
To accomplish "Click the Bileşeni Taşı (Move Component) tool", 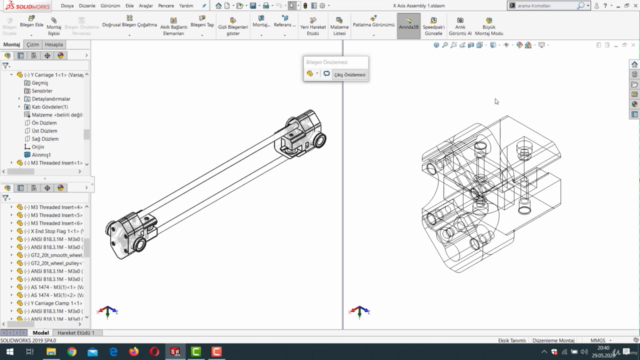I will pyautogui.click(x=202, y=22).
